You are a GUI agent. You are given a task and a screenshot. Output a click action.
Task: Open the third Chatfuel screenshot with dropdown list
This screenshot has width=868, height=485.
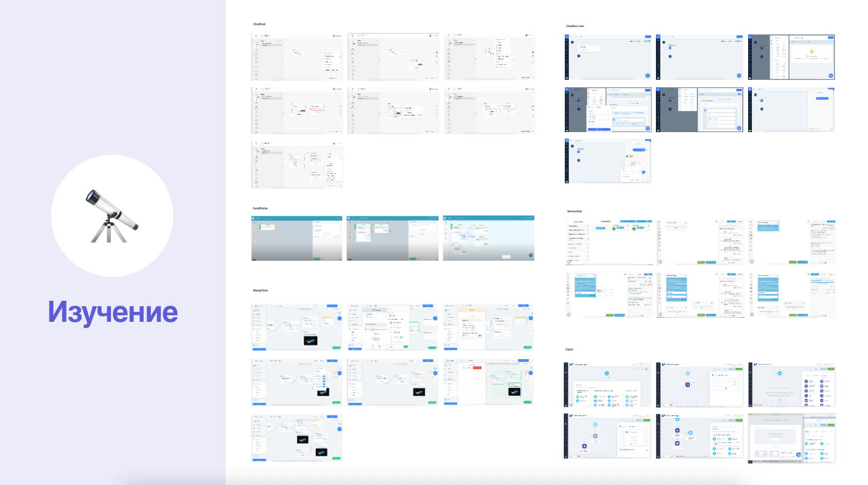coord(489,57)
